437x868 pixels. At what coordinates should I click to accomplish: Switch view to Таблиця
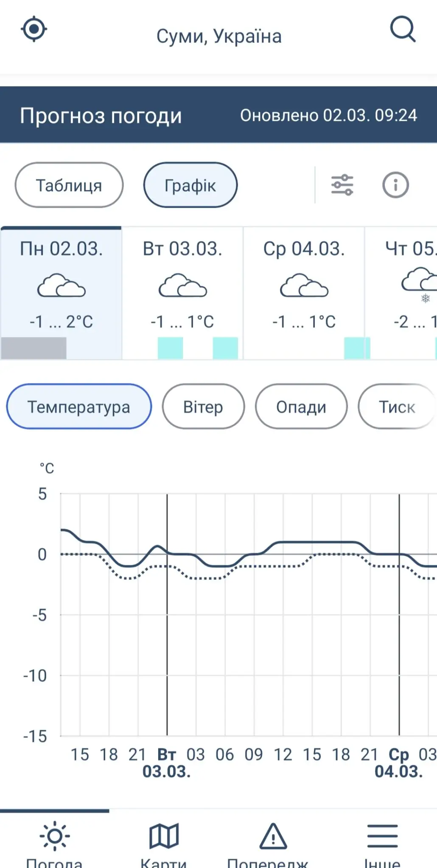point(69,185)
